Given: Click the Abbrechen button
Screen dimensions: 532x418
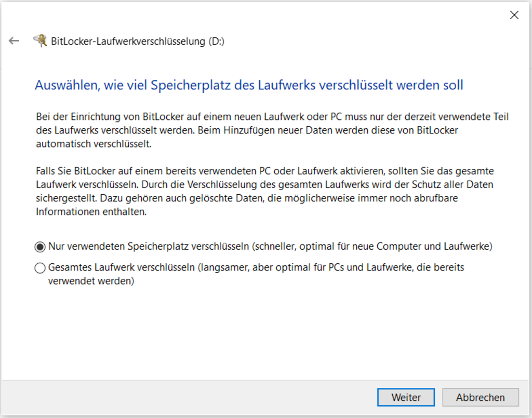Looking at the screenshot, I should 481,397.
